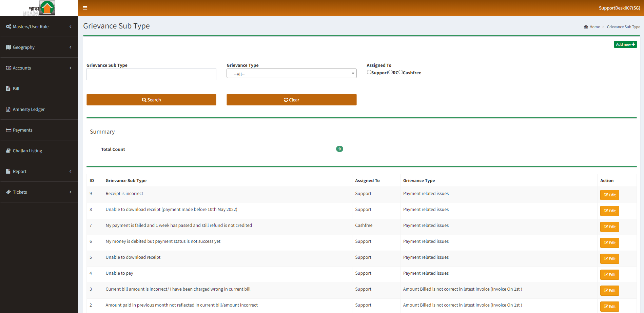Click the Home dashboard icon in breadcrumb

586,27
